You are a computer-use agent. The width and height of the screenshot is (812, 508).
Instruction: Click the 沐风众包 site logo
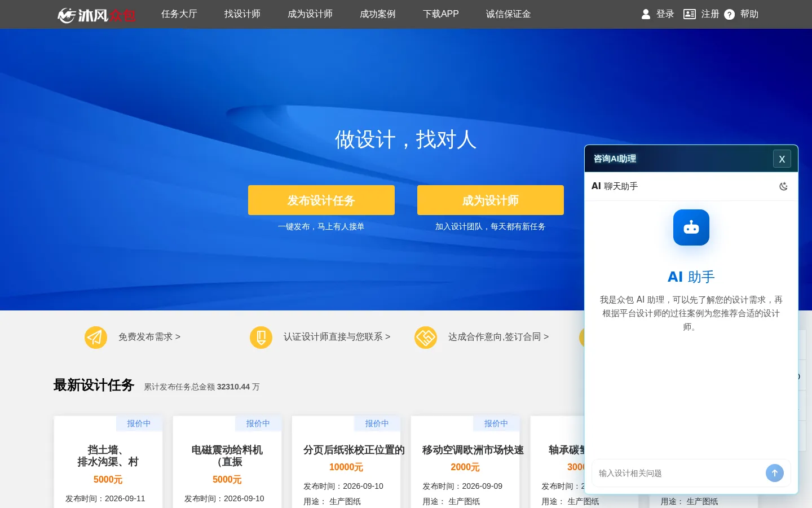96,15
